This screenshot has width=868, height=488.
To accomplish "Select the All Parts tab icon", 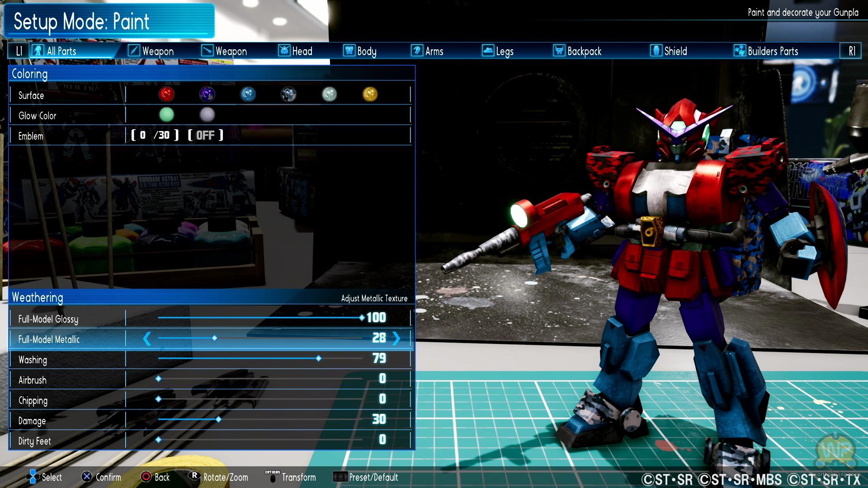I will pyautogui.click(x=38, y=51).
